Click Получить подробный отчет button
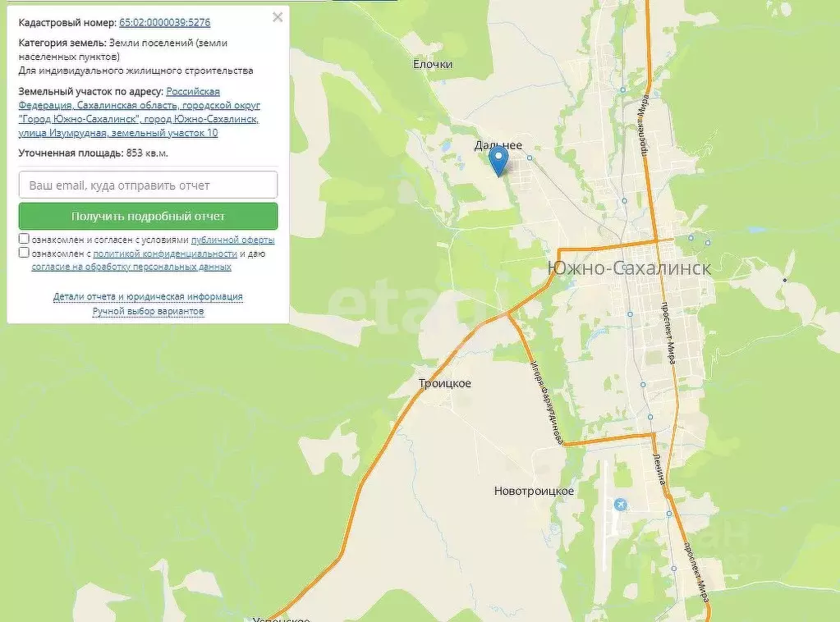The width and height of the screenshot is (840, 622). pos(148,217)
